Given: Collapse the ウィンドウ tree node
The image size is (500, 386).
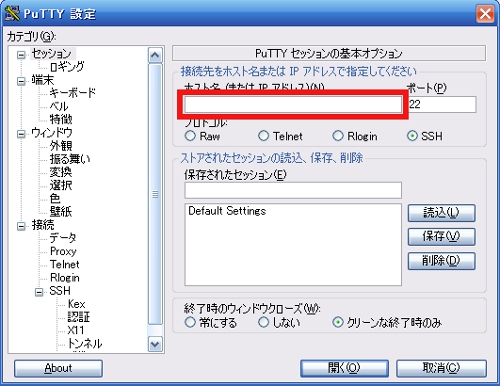Looking at the screenshot, I should (21, 134).
